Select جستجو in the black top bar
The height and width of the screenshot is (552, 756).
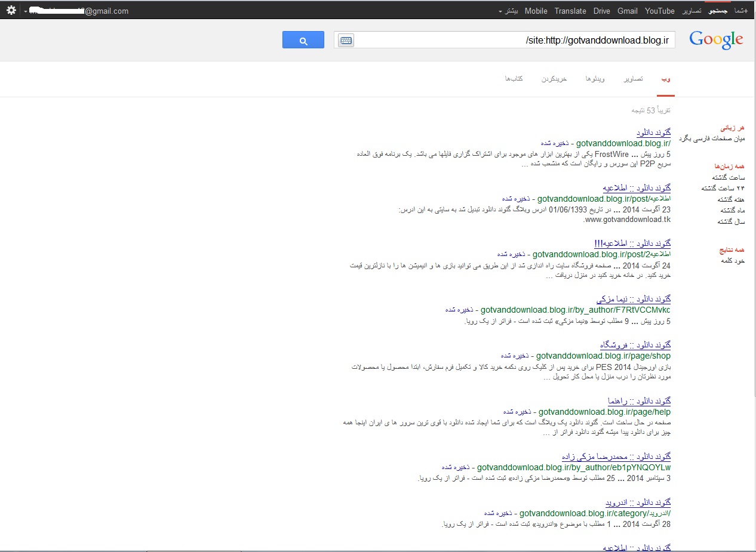(x=718, y=11)
